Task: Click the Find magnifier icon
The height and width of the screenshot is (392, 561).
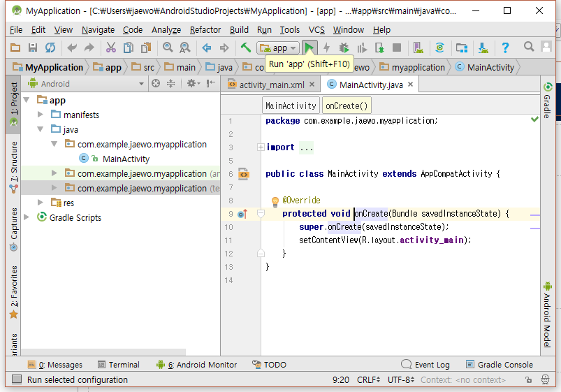Action: pos(168,48)
